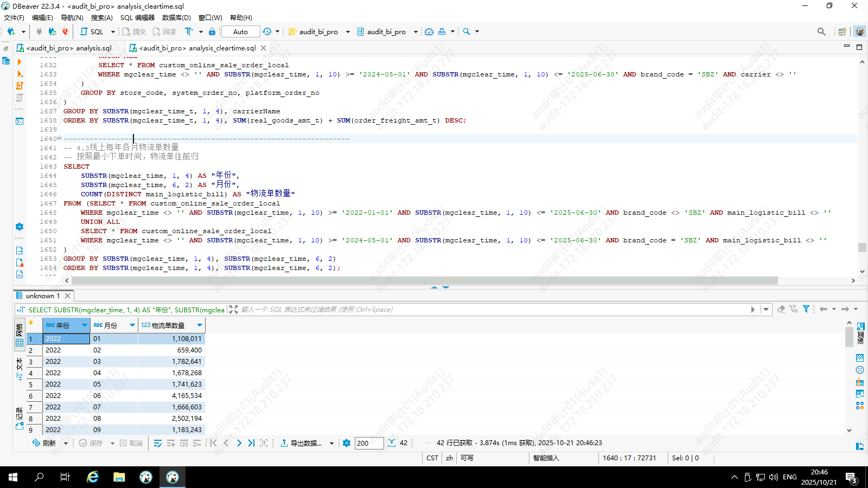This screenshot has width=868, height=488.
Task: Switch to the analysis.sql editor tab
Action: coord(68,48)
